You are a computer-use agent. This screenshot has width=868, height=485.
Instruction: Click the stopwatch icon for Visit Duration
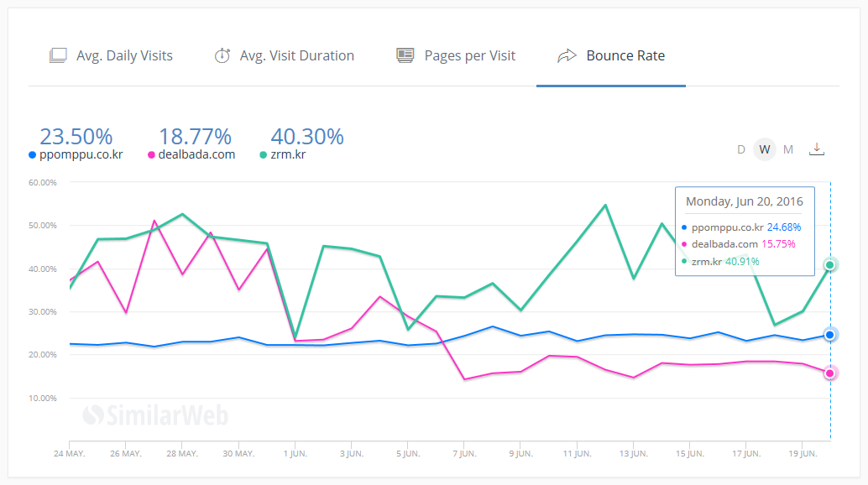[x=222, y=56]
